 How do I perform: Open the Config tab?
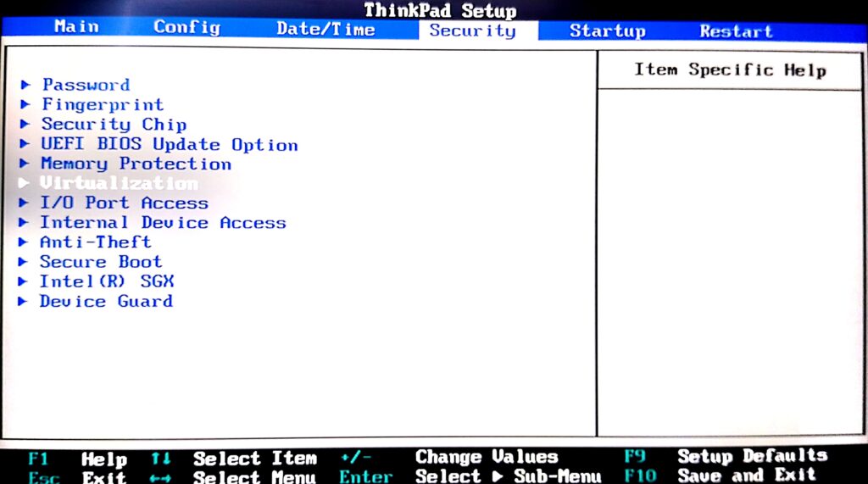(x=186, y=27)
